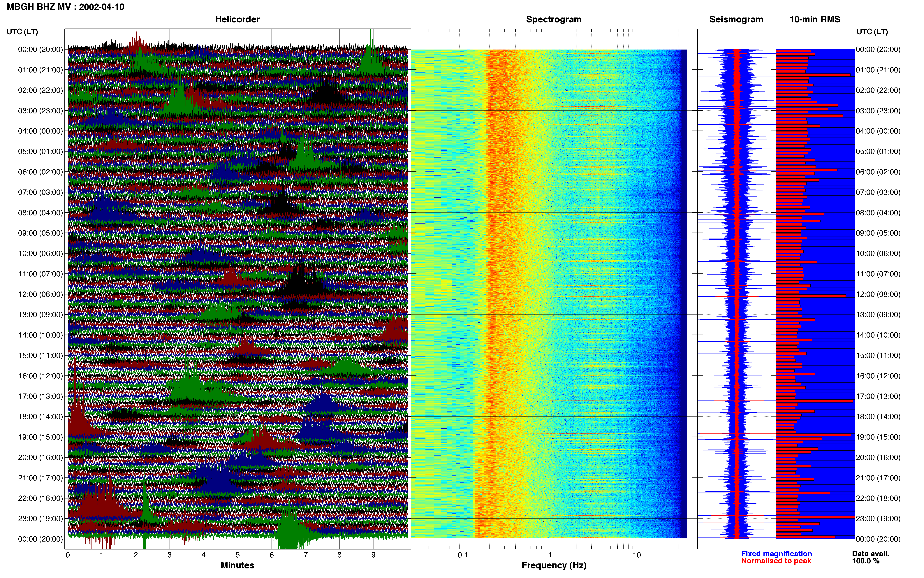Select '08:00 (04:00)' beside the Helicorder
Viewport: 924px width, 578px height.
pyautogui.click(x=41, y=213)
